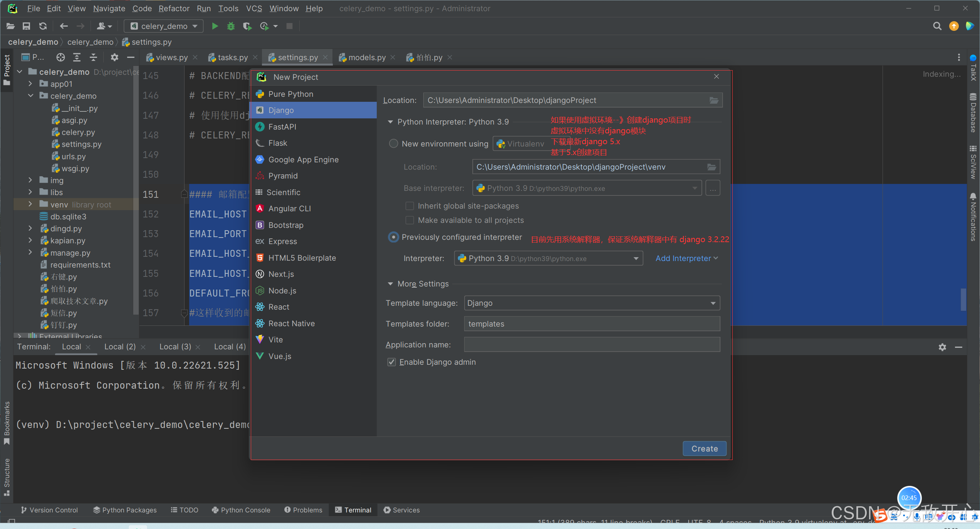This screenshot has height=529, width=980.
Task: Open the Interpreter Python 3.9 dropdown
Action: (548, 258)
